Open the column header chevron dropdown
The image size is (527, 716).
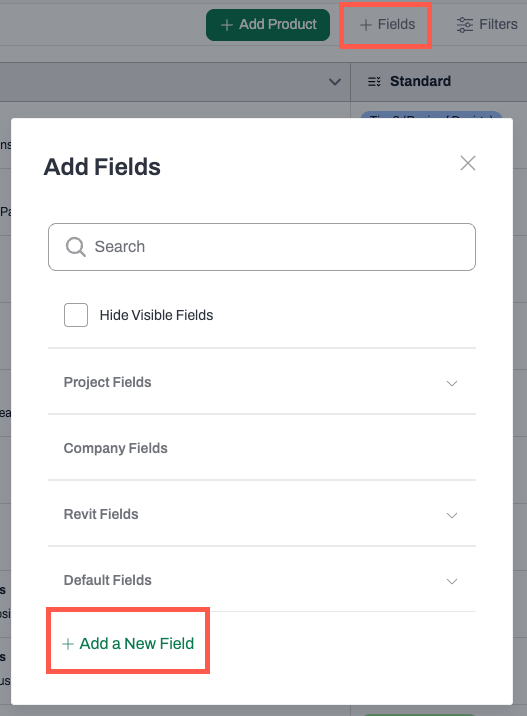pyautogui.click(x=335, y=82)
